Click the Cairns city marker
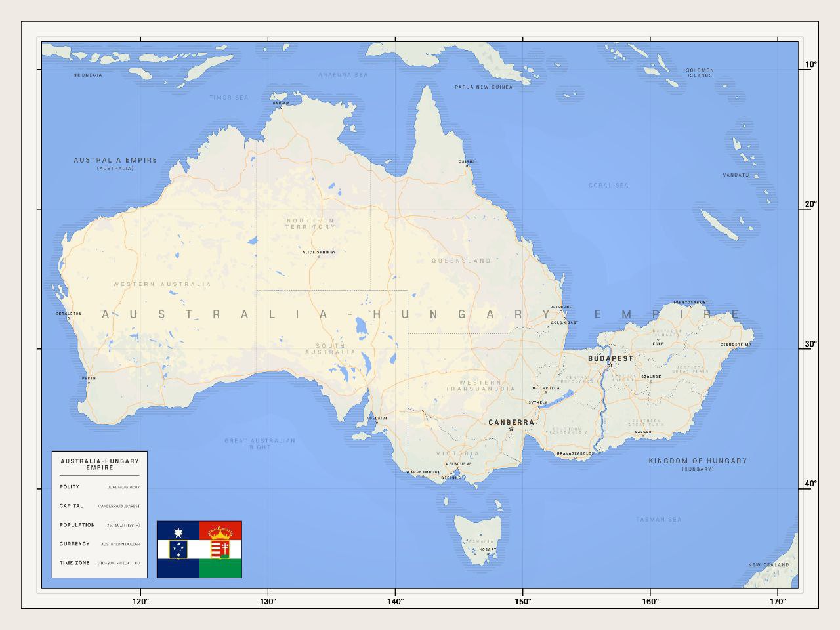840x630 pixels. (x=467, y=166)
